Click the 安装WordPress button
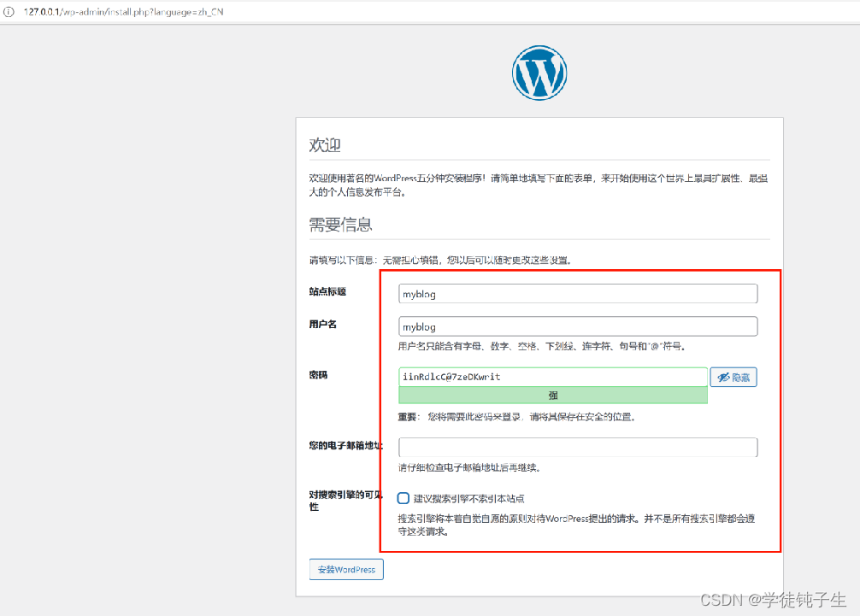860x616 pixels. click(346, 569)
